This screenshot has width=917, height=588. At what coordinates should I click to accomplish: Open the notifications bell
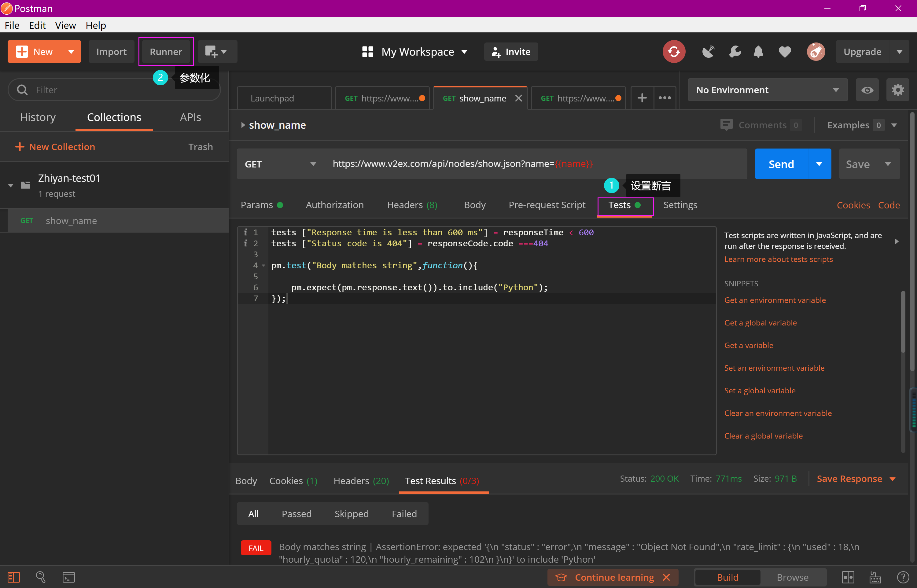(758, 52)
